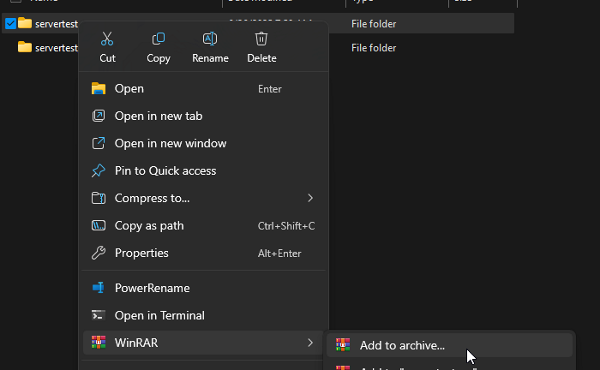Launch PowerRename from the context menu
600x370 pixels.
coord(203,288)
